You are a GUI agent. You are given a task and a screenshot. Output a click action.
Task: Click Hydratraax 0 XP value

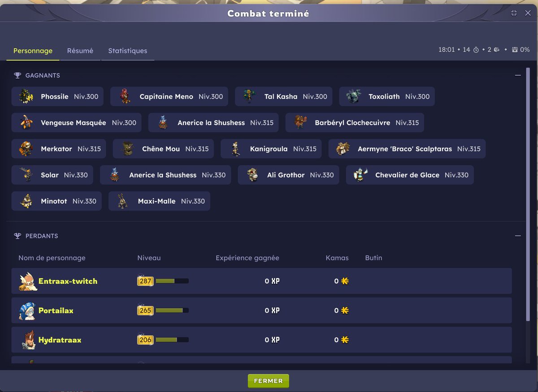click(x=272, y=340)
